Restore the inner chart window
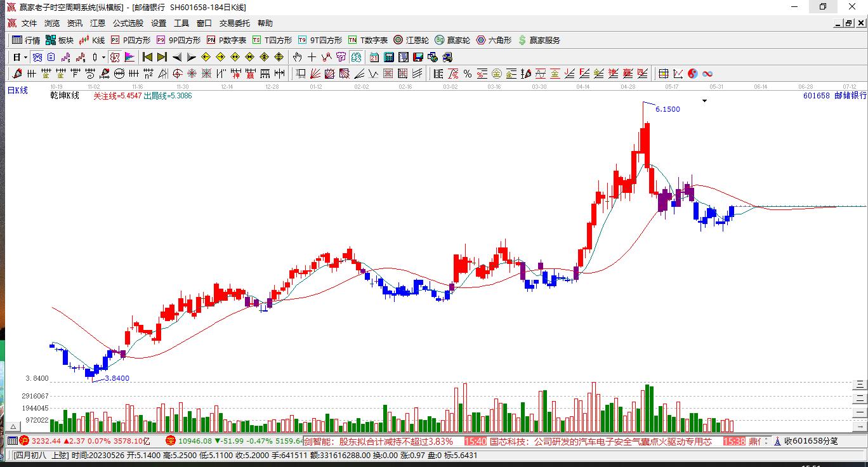The image size is (868, 467). pyautogui.click(x=848, y=23)
